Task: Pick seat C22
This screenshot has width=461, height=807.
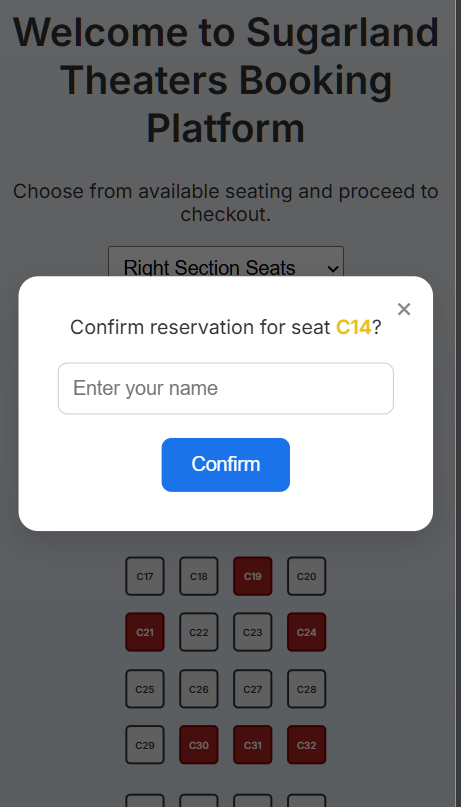Action: coord(199,632)
